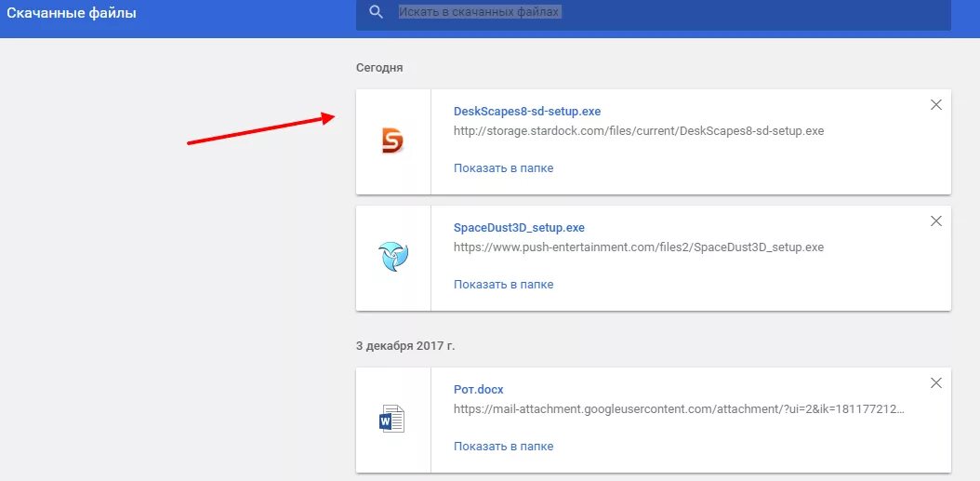The image size is (980, 481).
Task: Show SpaceDust3D_setup.exe in folder
Action: point(504,285)
